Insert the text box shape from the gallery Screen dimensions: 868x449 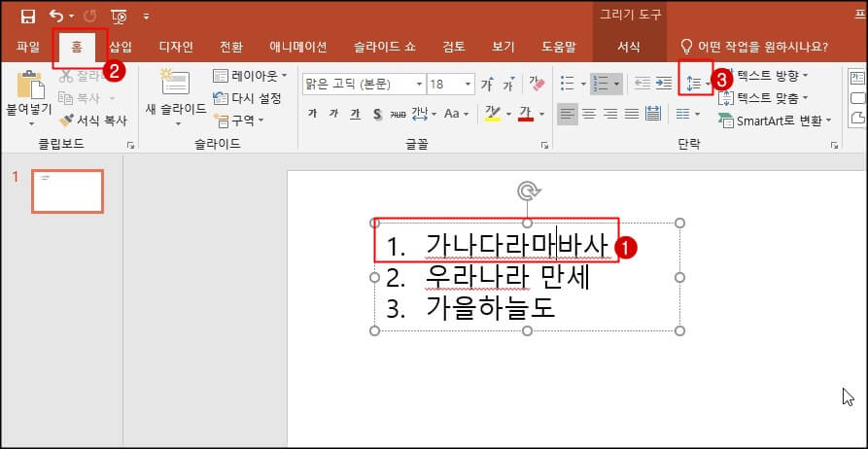point(856,77)
